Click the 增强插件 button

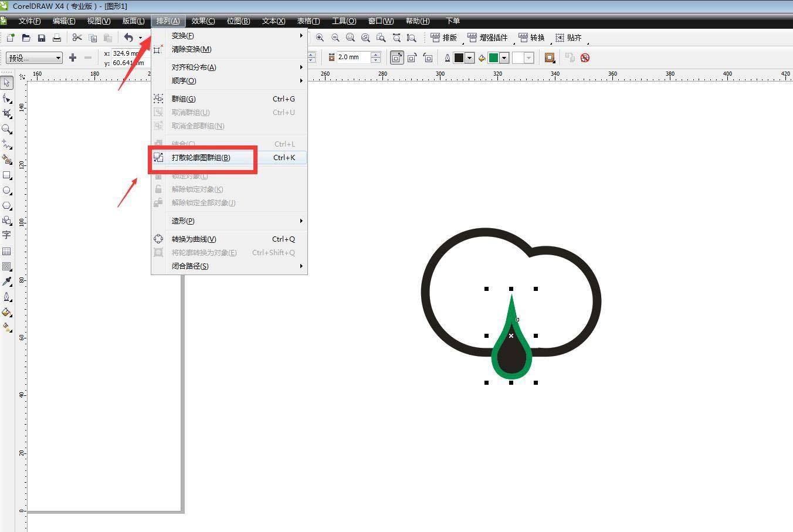pyautogui.click(x=488, y=38)
